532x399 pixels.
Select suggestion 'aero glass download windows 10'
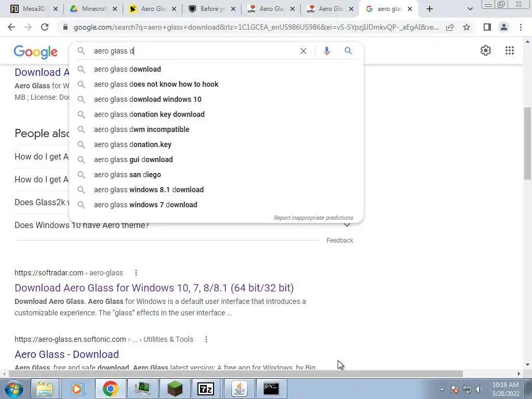[217, 99]
